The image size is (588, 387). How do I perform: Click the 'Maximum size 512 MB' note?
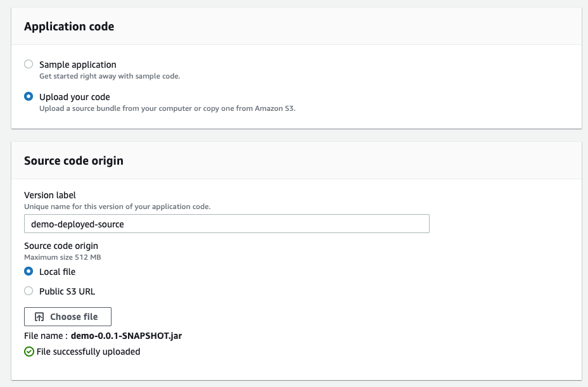[62, 257]
